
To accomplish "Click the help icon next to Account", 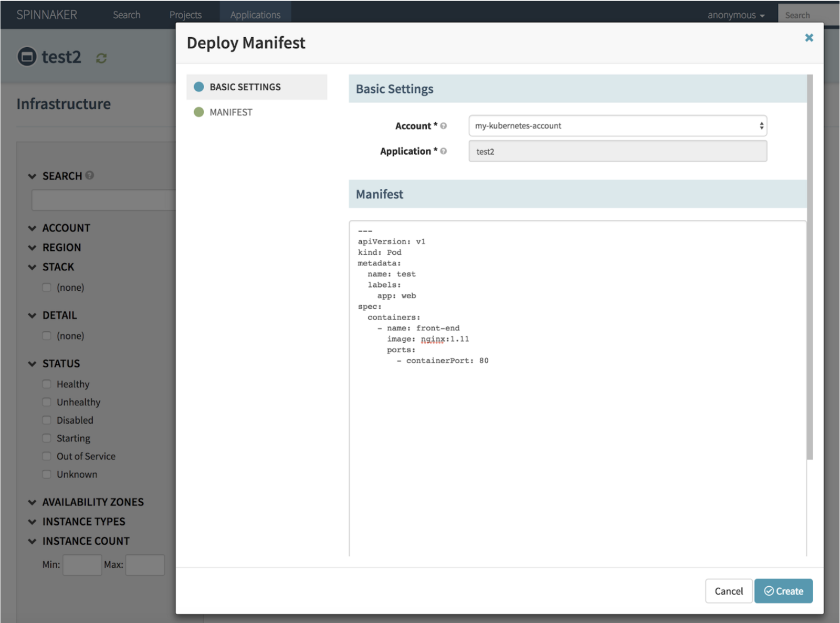I will pos(444,126).
